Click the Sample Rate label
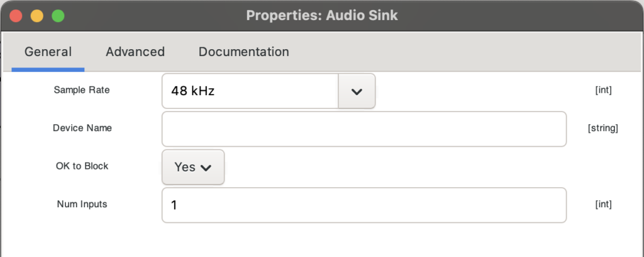The width and height of the screenshot is (644, 257). click(x=82, y=90)
